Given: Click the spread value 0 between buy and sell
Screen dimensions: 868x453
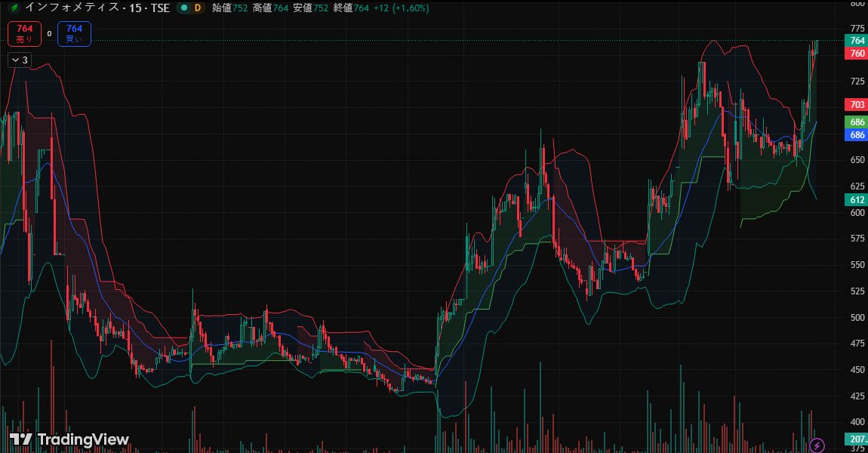Looking at the screenshot, I should 49,34.
